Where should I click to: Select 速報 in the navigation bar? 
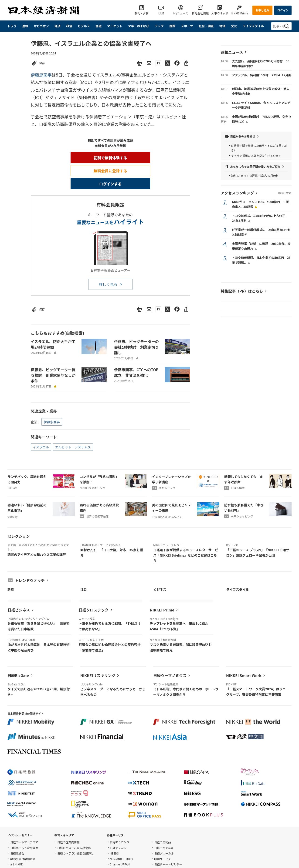(25, 26)
